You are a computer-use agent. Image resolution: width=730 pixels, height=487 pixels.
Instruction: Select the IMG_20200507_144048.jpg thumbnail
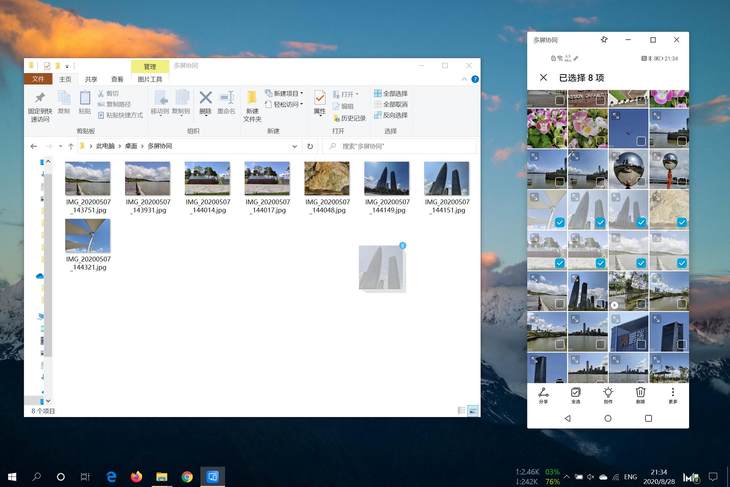(x=326, y=178)
